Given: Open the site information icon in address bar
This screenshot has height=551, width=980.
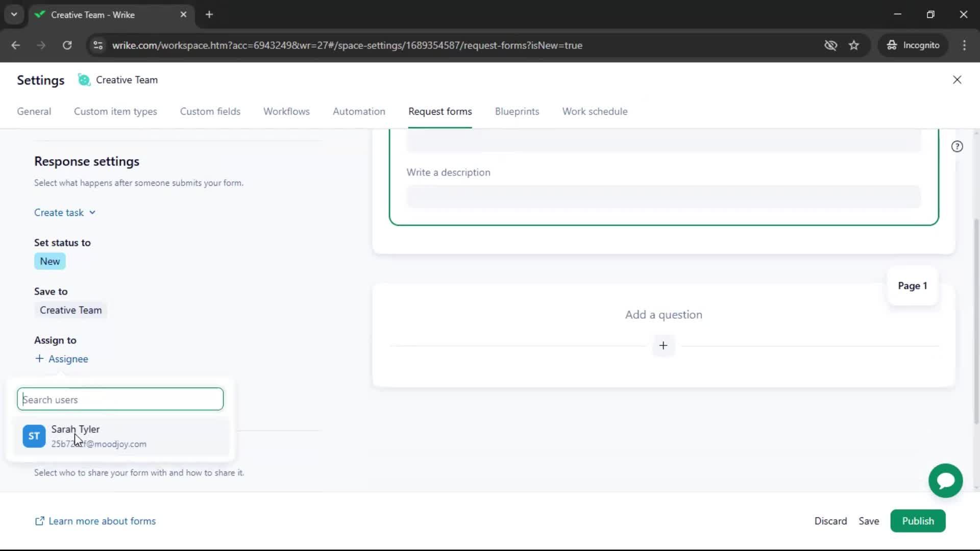Looking at the screenshot, I should (98, 45).
